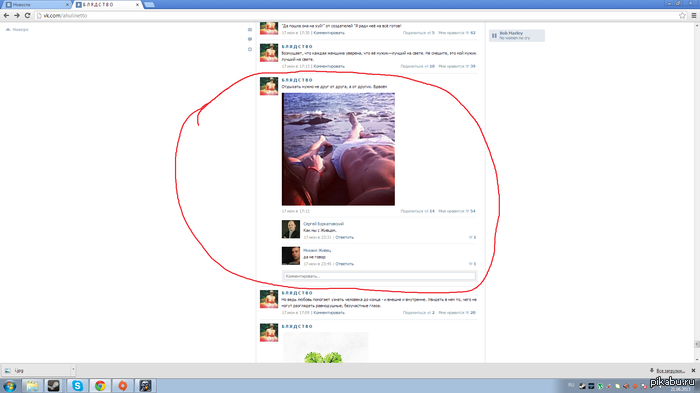Image resolution: width=700 pixels, height=393 pixels.
Task: Close the БЛЯДСТВО tab
Action: coord(138,4)
